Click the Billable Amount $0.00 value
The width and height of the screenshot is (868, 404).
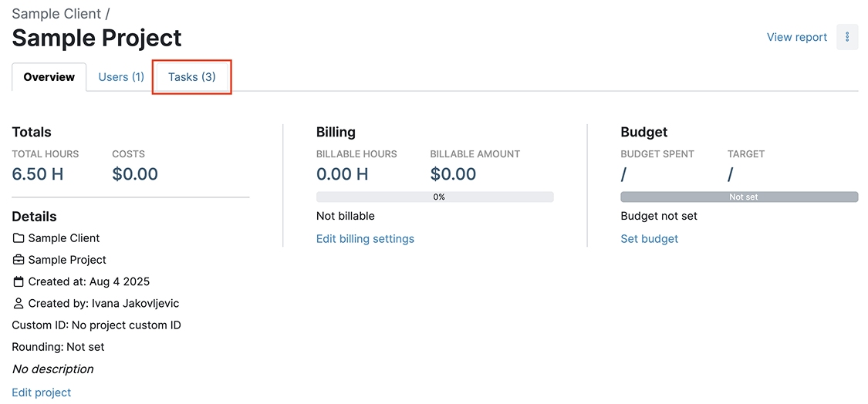point(453,174)
